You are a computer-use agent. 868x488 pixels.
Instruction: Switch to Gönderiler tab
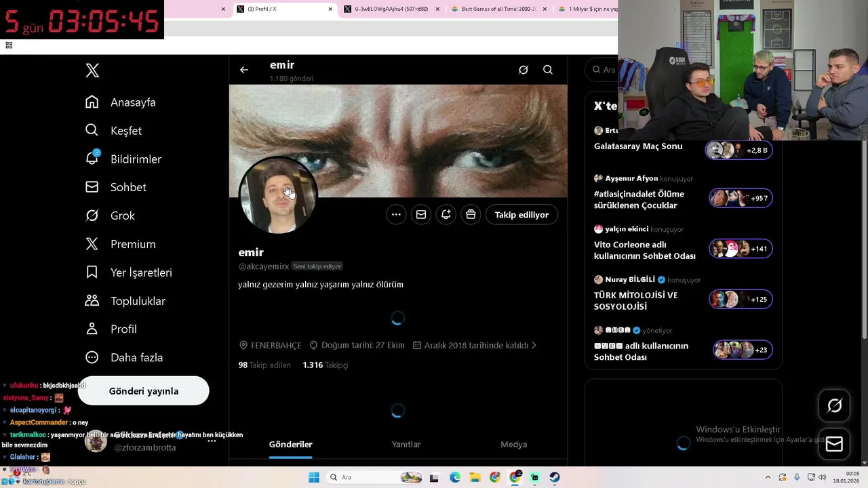[291, 445]
